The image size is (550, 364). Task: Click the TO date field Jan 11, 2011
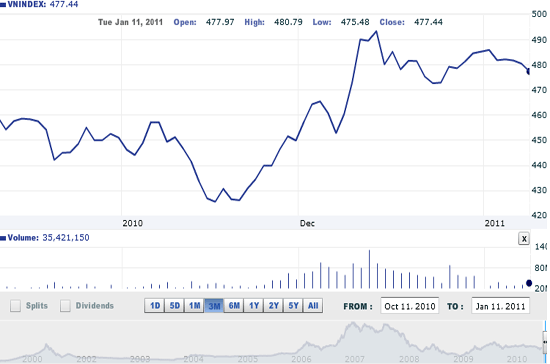click(x=501, y=306)
